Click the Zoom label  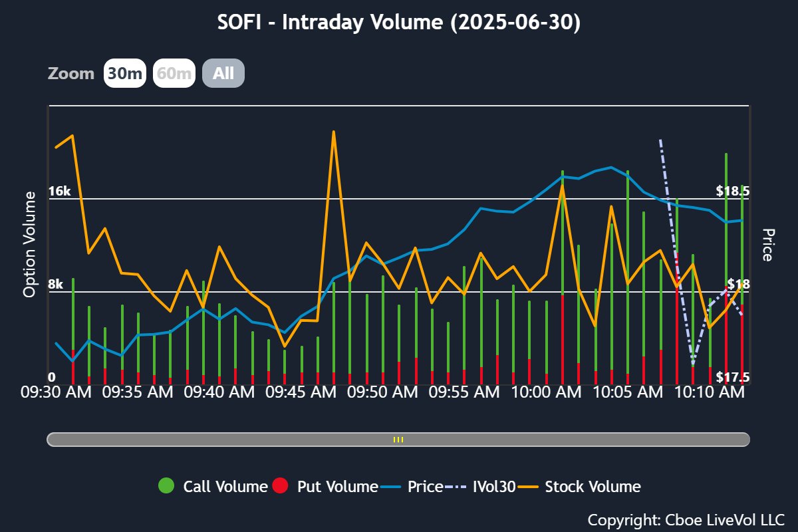click(x=71, y=73)
